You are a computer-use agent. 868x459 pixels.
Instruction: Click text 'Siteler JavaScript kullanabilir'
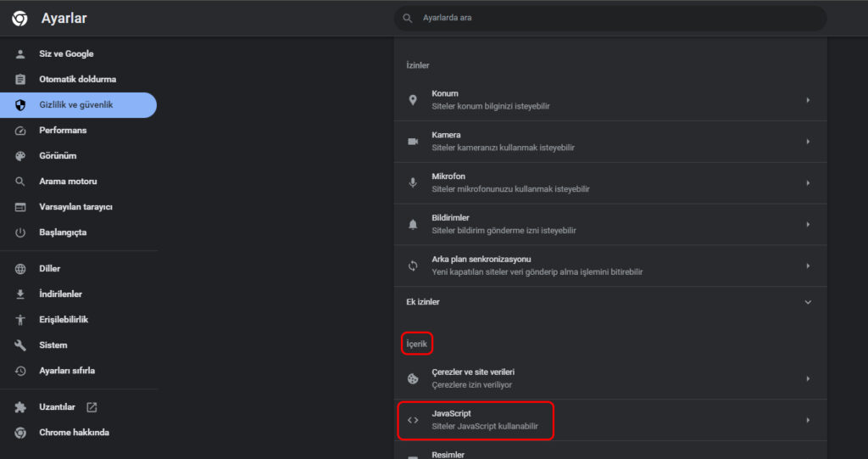click(484, 426)
